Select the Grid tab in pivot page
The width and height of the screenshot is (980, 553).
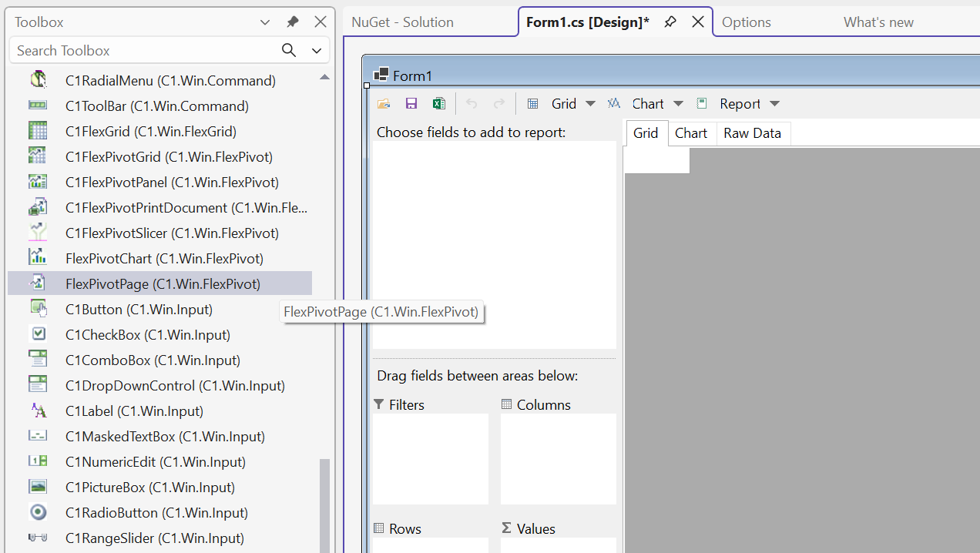point(646,133)
